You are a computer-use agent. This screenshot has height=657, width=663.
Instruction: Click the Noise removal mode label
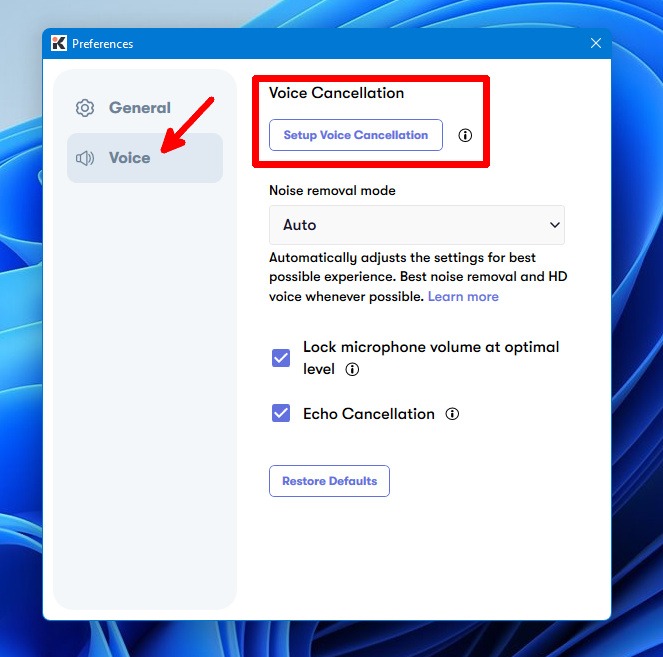tap(332, 191)
